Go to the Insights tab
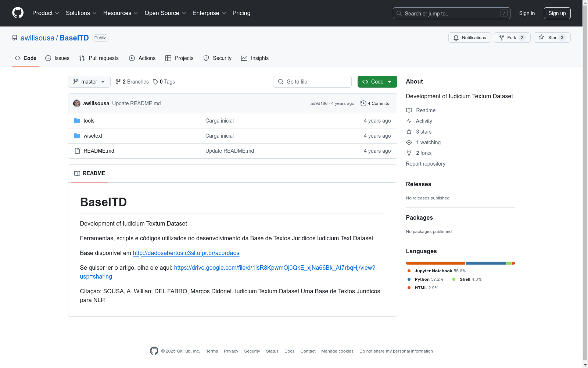Viewport: 588px width, 368px height. tap(255, 58)
